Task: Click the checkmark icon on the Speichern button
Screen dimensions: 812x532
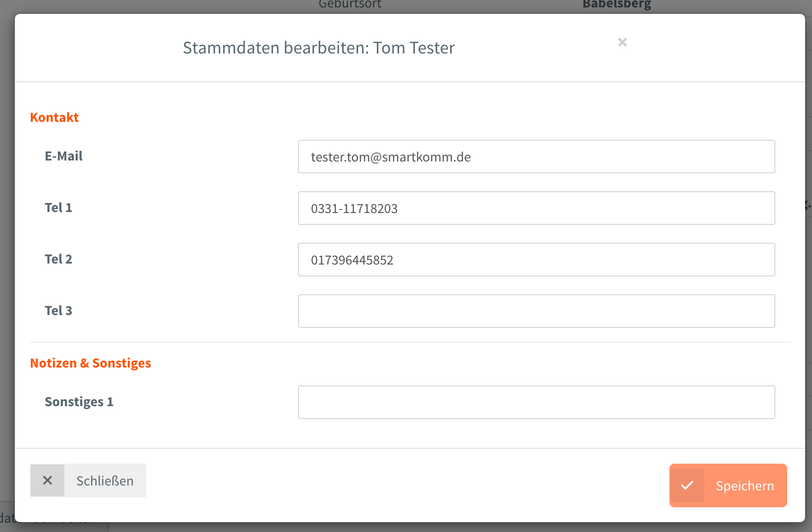Action: pos(687,485)
